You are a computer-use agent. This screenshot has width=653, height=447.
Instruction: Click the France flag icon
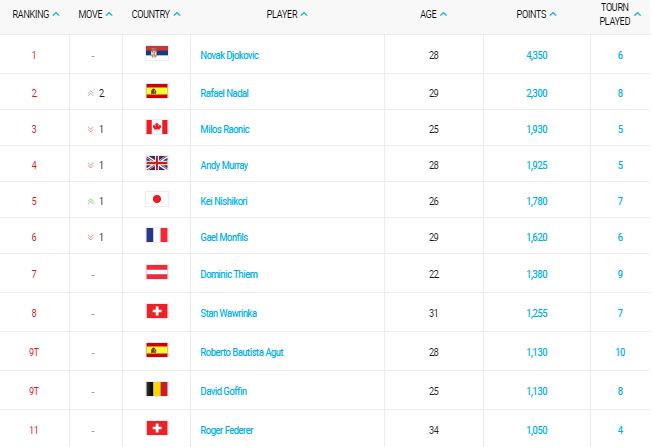pyautogui.click(x=157, y=235)
